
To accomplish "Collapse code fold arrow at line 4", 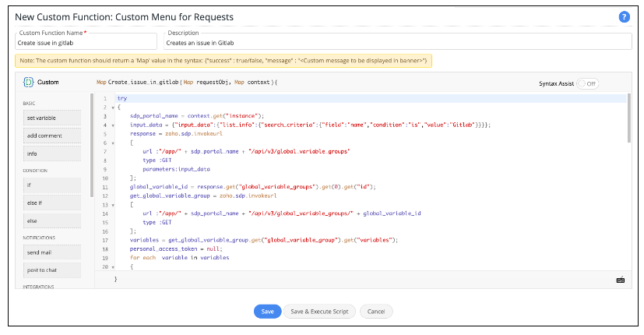I will pos(113,125).
